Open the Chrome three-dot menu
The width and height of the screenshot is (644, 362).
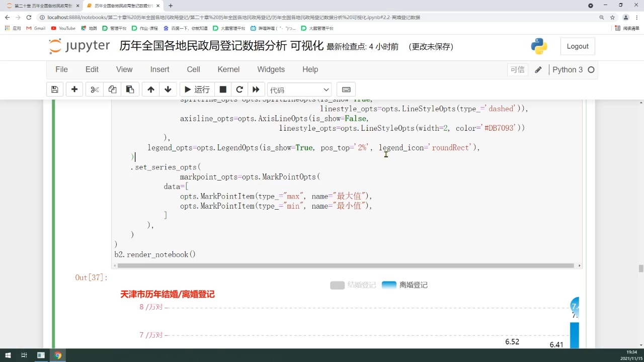pyautogui.click(x=637, y=17)
